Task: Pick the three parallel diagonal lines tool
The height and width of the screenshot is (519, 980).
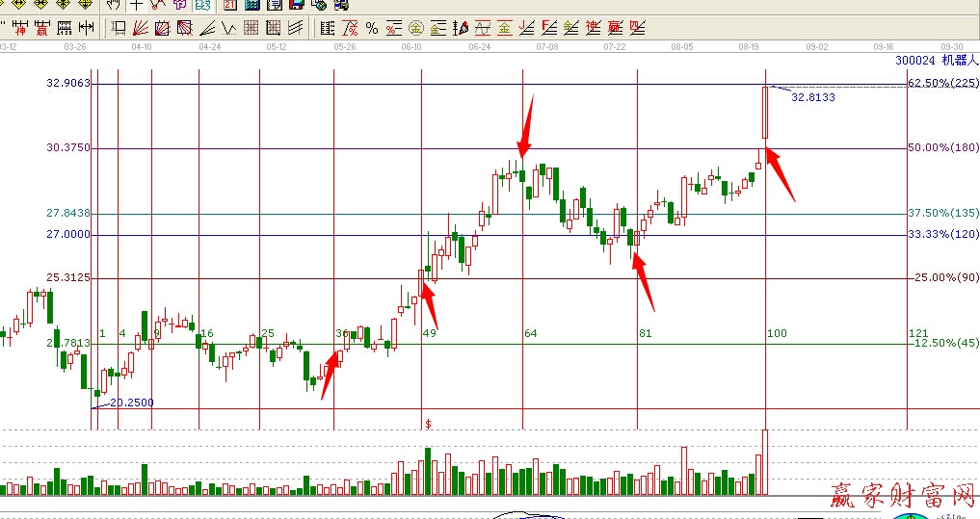Action: pos(296,28)
